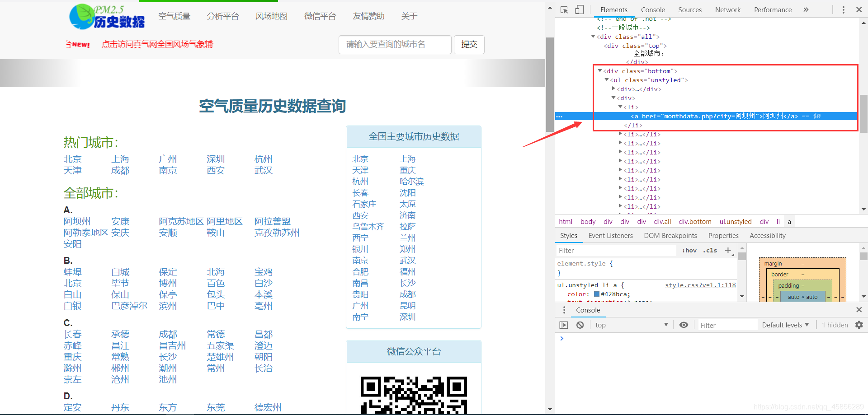Add new style rule plus icon
868x415 pixels.
[728, 250]
